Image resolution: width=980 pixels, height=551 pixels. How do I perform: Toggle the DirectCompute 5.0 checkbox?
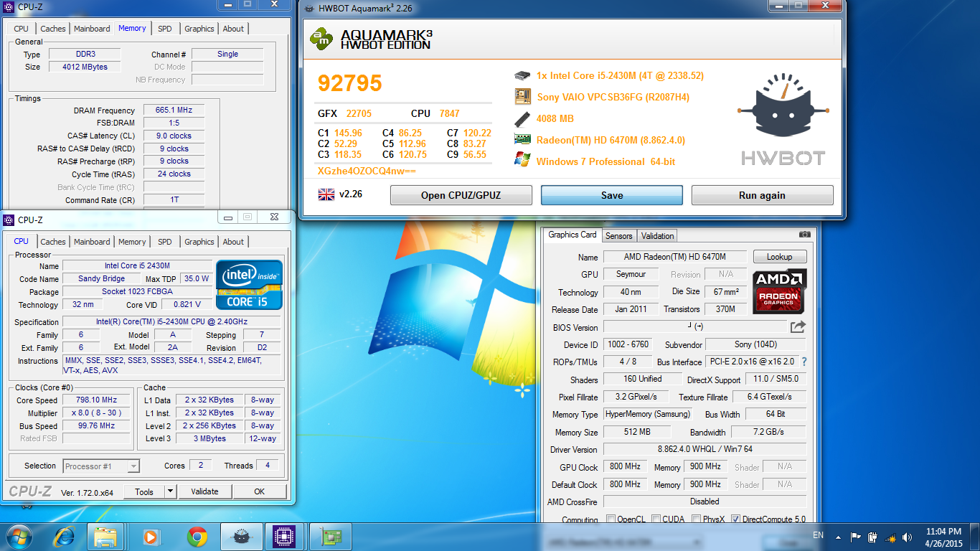click(x=735, y=519)
